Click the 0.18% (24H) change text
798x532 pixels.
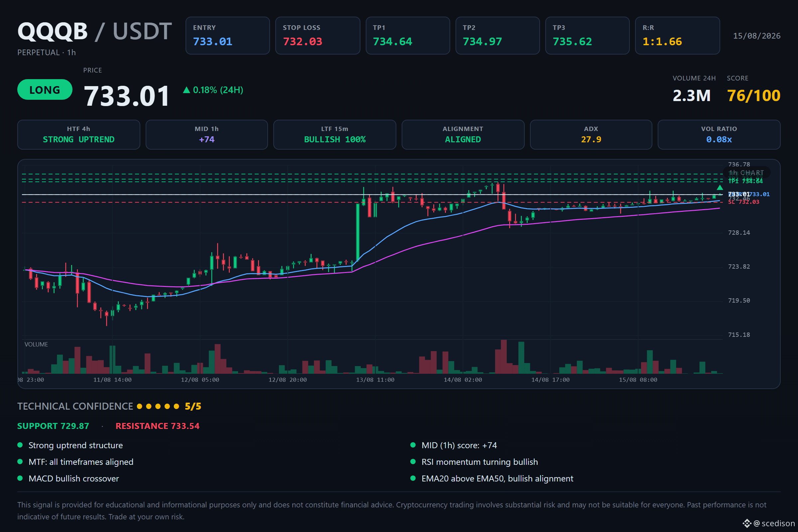pyautogui.click(x=218, y=90)
